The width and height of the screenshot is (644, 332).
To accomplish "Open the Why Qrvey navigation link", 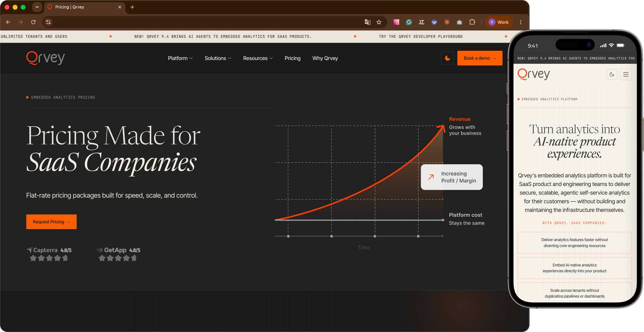I will tap(325, 58).
